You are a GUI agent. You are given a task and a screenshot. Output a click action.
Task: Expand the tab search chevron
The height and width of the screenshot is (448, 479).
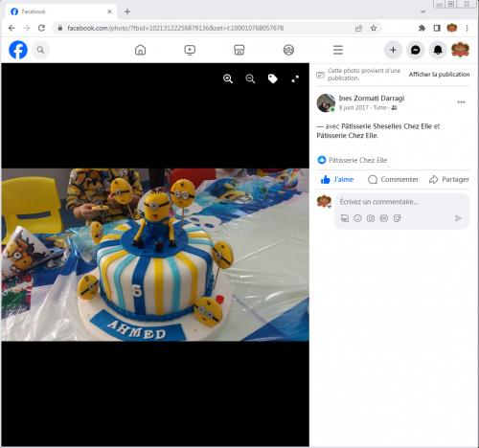pyautogui.click(x=423, y=11)
